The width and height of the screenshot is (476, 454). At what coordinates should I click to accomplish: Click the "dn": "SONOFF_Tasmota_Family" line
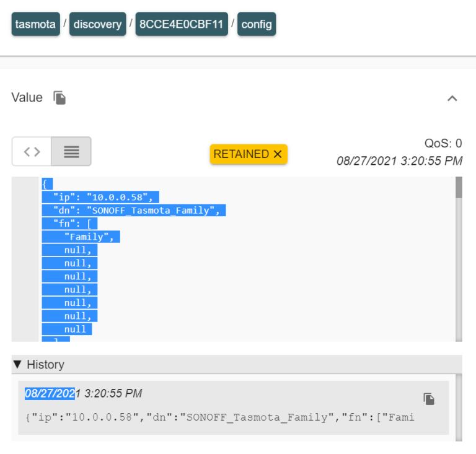coord(136,211)
